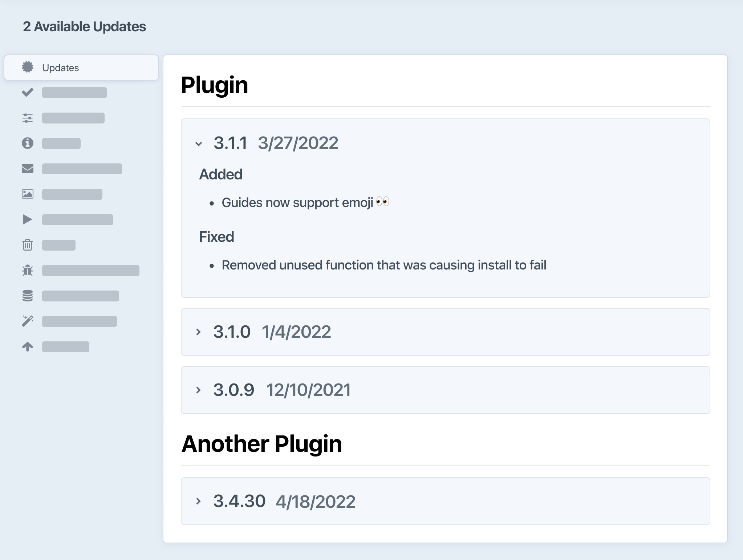Select the checkmark icon in the sidebar
743x560 pixels.
[28, 93]
